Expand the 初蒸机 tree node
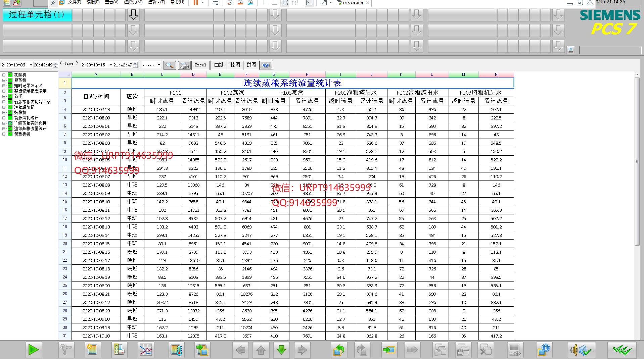Viewport: 644px width, 359px height. tap(4, 75)
